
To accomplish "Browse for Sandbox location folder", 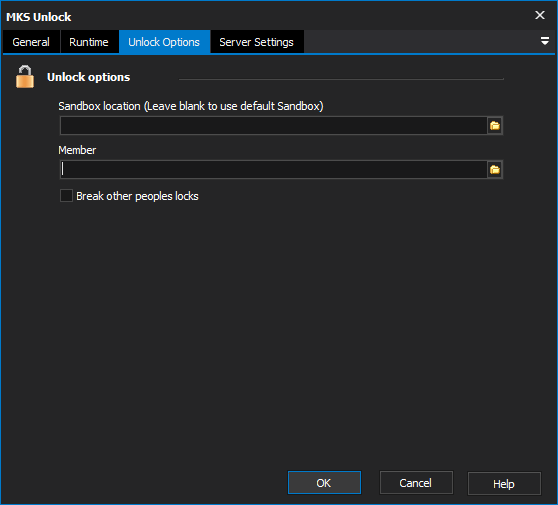I will pyautogui.click(x=495, y=126).
